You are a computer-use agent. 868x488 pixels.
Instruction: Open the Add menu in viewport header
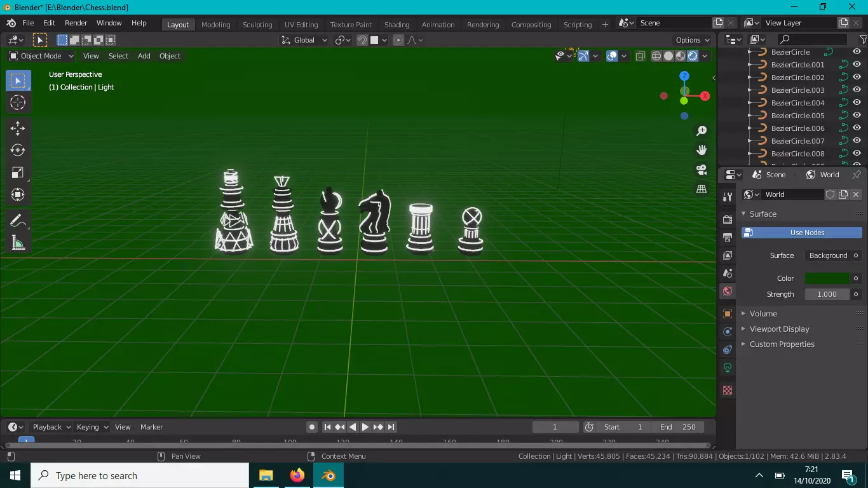tap(144, 56)
